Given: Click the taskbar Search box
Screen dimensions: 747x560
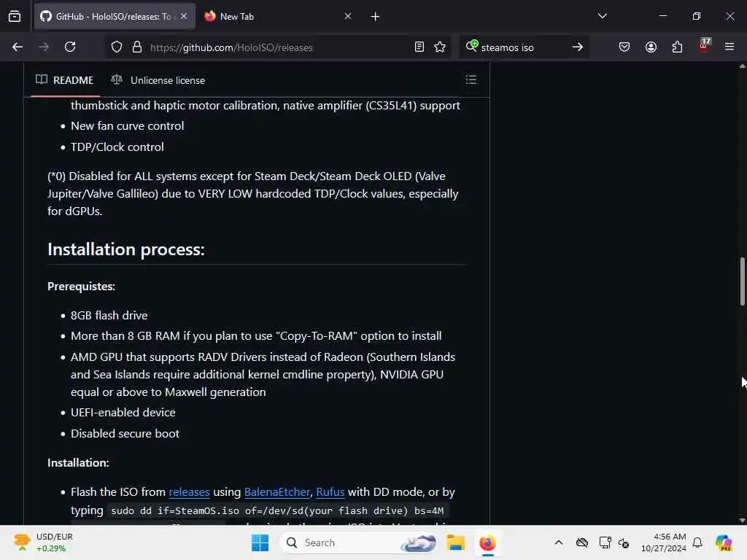Looking at the screenshot, I should tap(359, 542).
